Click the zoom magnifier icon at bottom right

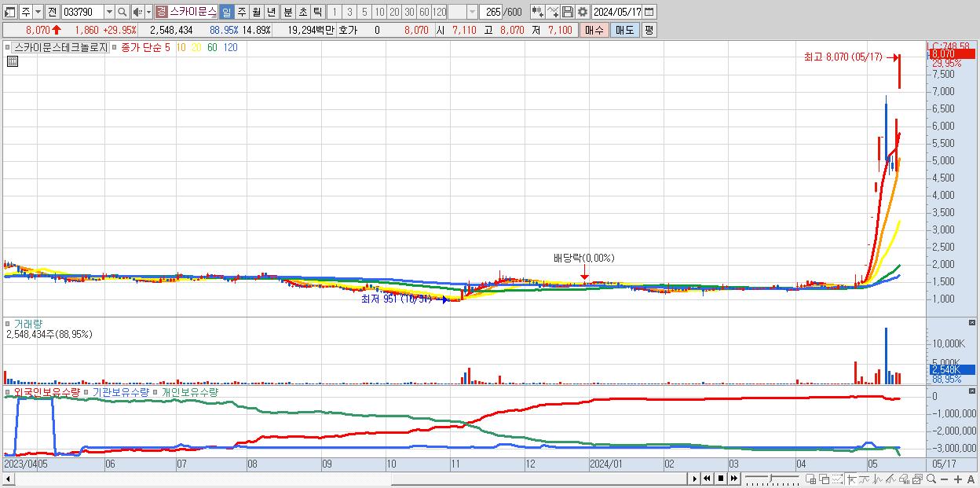931,479
